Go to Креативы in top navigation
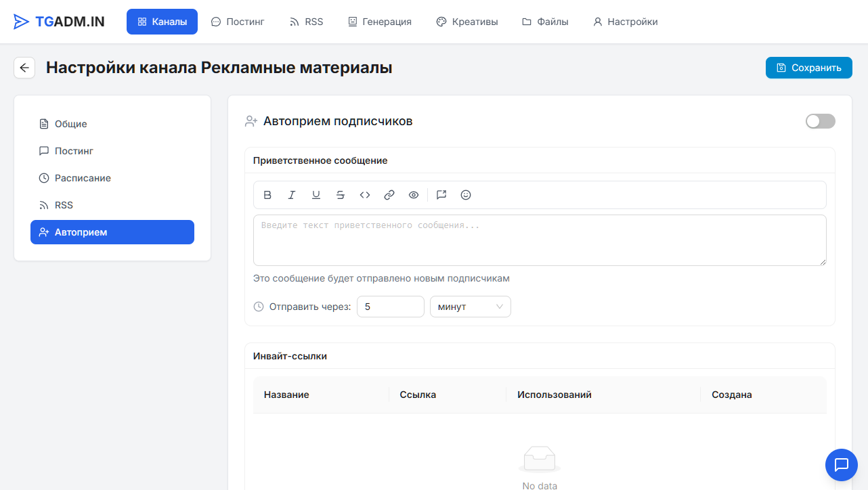868x490 pixels. [x=467, y=22]
